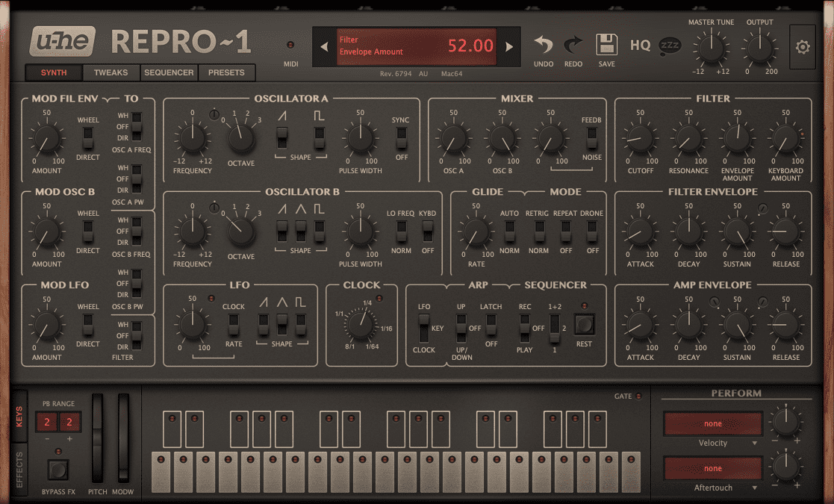Click the Amp Envelope ATTACK knob

click(640, 326)
